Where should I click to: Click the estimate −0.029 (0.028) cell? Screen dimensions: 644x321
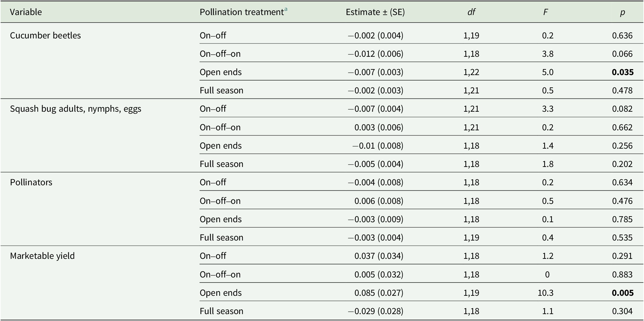click(376, 311)
